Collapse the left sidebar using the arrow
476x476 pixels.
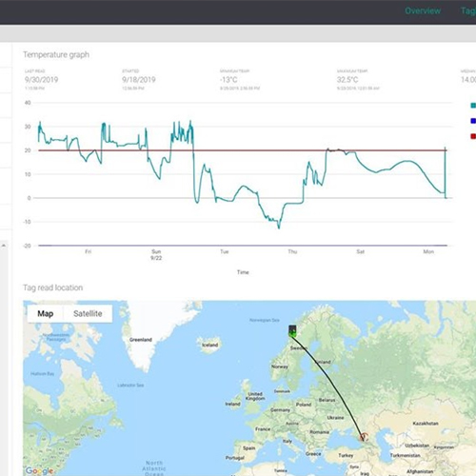(x=4, y=246)
